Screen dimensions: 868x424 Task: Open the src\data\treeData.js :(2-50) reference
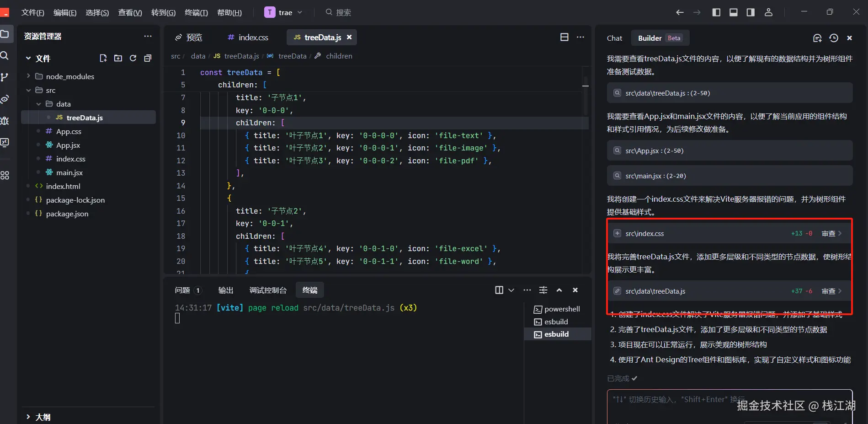730,93
